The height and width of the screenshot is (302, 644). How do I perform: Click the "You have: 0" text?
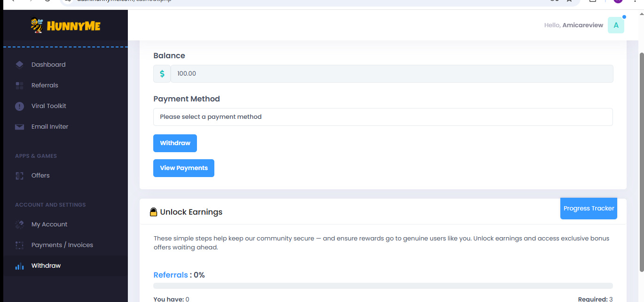click(x=172, y=299)
